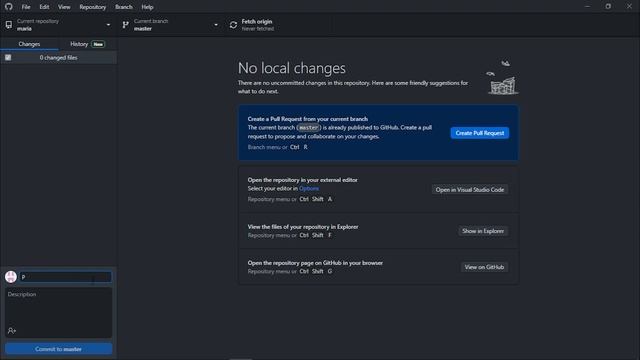Click Open in Visual Studio Code
Screen dimensions: 640x360
(470, 190)
